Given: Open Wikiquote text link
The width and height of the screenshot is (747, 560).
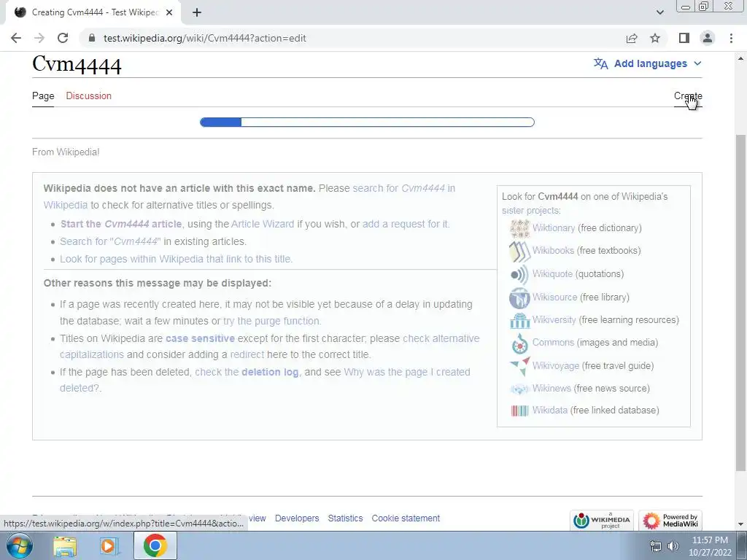Looking at the screenshot, I should [x=552, y=274].
